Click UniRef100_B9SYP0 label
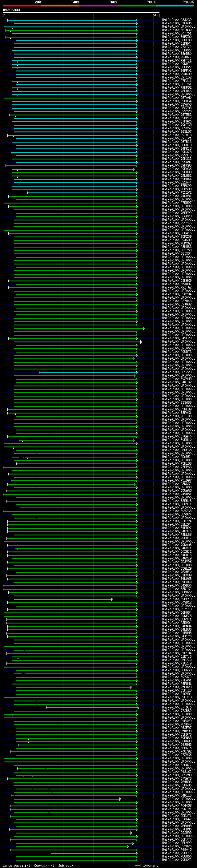Image resolution: width=197 pixels, height=868 pixels. click(177, 111)
